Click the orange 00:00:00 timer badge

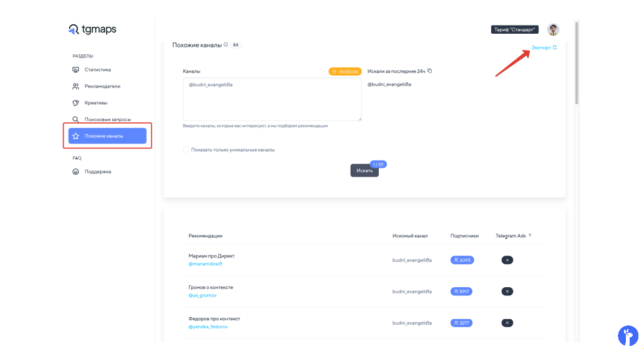point(345,71)
